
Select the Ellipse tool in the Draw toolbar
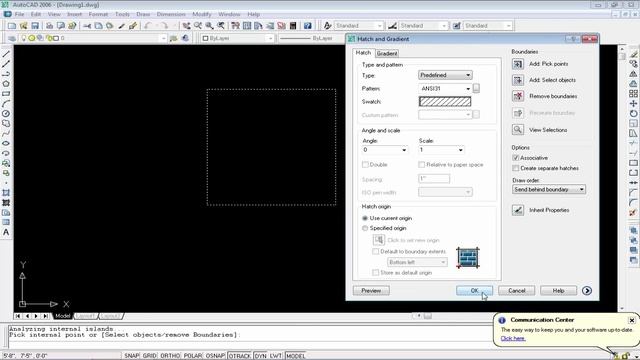[6, 143]
